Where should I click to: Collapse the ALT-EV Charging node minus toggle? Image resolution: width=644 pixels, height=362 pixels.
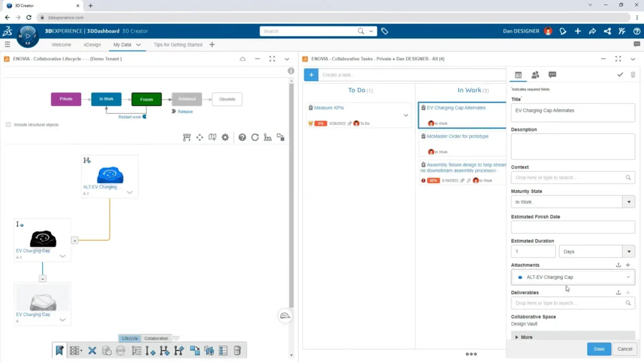coord(74,241)
